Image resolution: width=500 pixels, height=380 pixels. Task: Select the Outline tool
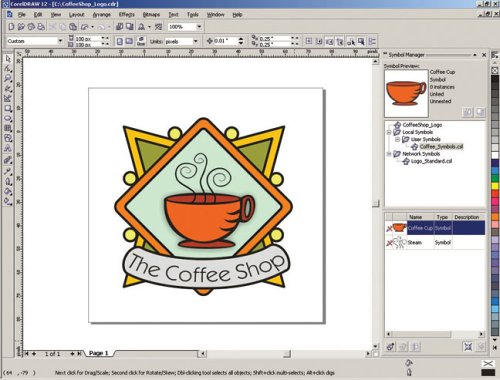point(8,182)
